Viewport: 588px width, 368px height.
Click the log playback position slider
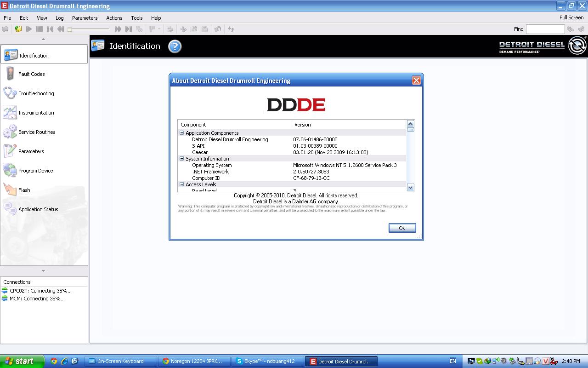pyautogui.click(x=89, y=29)
